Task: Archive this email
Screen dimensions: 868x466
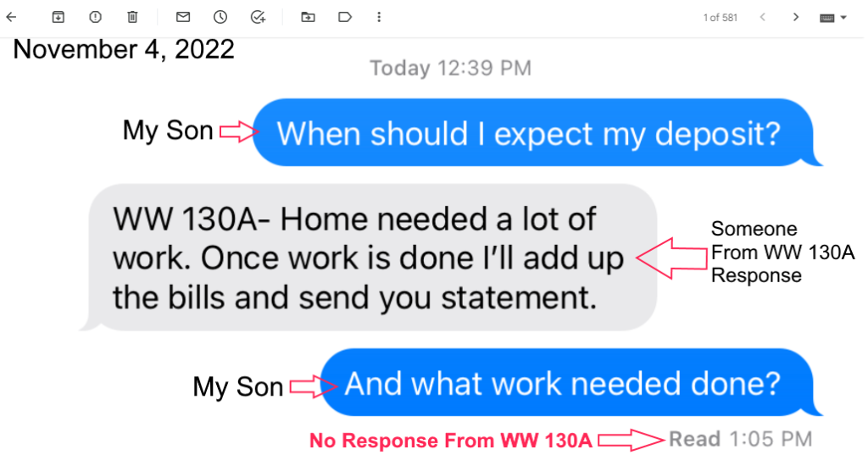Action: coord(58,17)
